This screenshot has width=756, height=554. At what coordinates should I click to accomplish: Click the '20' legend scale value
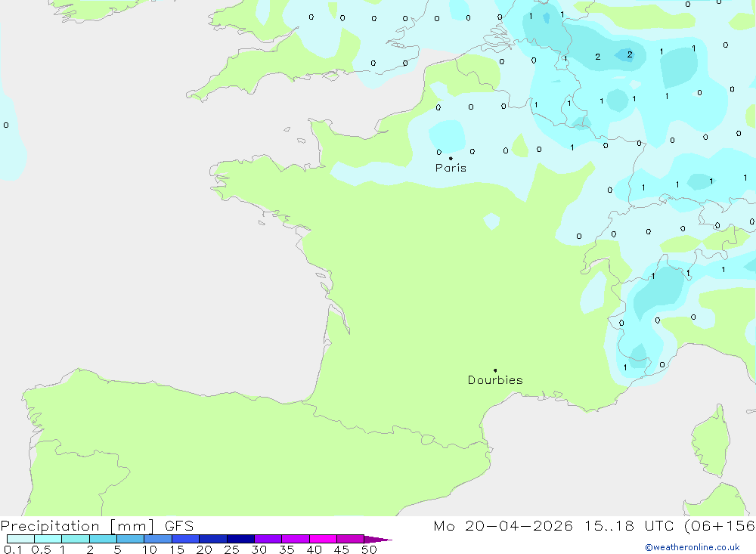(204, 549)
